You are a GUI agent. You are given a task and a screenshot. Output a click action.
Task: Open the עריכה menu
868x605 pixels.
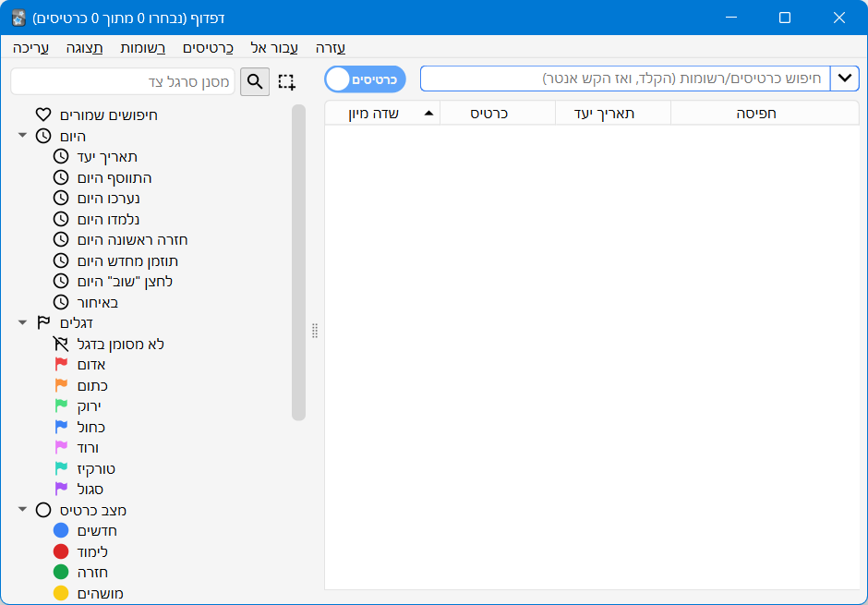pyautogui.click(x=31, y=48)
